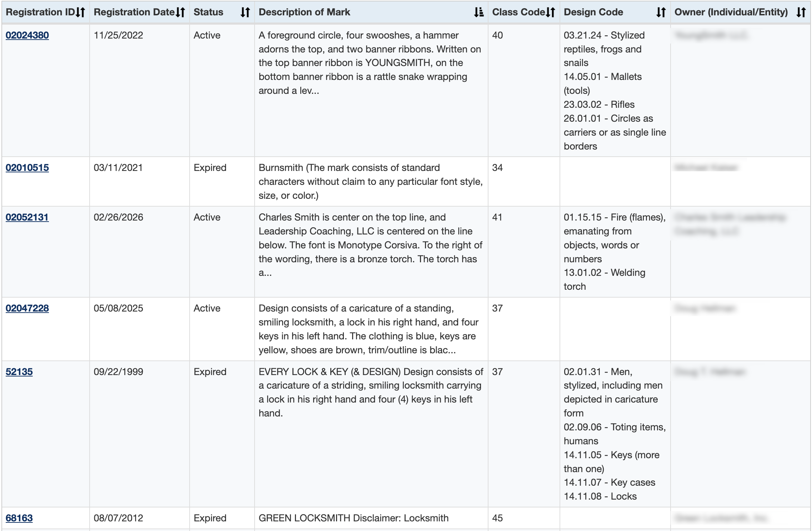Click class code 34
This screenshot has width=812, height=531.
point(497,168)
